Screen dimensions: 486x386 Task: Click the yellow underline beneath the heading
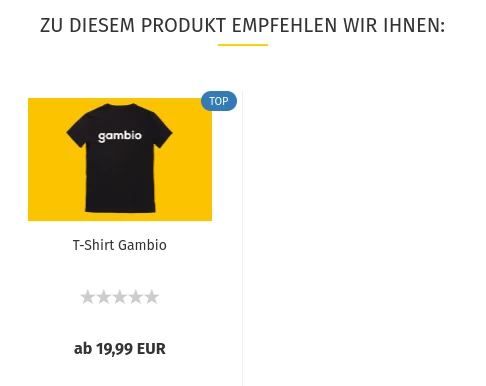tap(243, 45)
